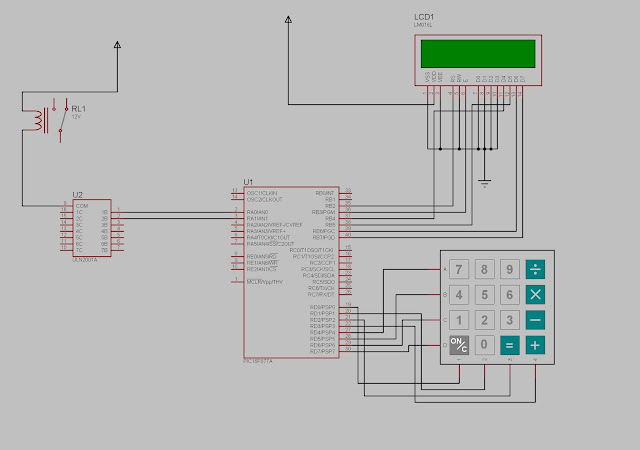Click the ON/C keypad key
The height and width of the screenshot is (450, 640).
[459, 345]
